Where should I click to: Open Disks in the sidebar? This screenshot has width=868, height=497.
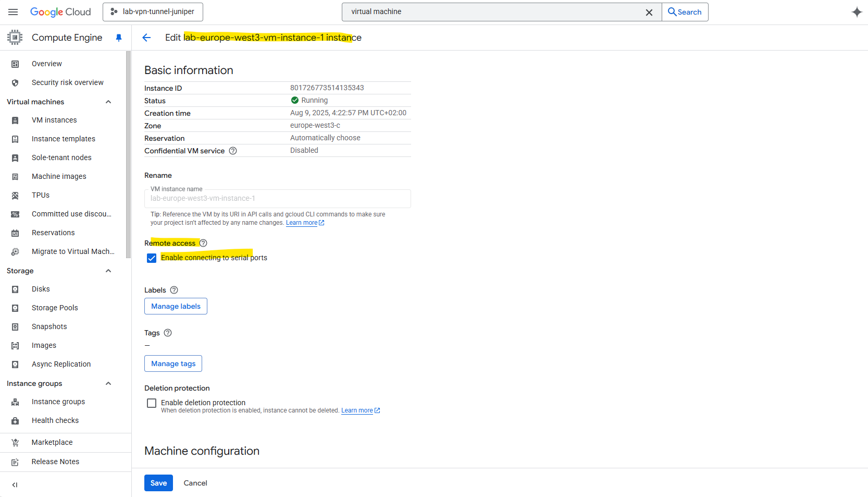[x=41, y=289]
